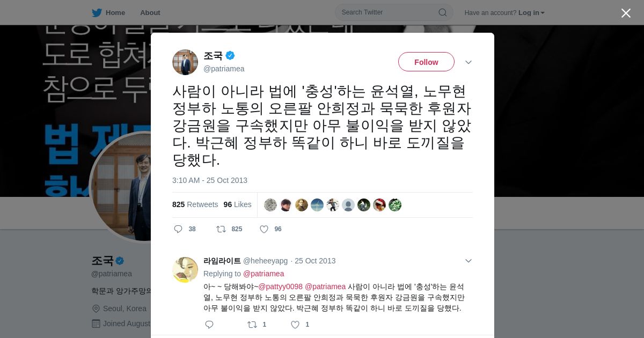Expand the main tweet options chevron
Viewport: 644px width, 338px height.
click(468, 62)
